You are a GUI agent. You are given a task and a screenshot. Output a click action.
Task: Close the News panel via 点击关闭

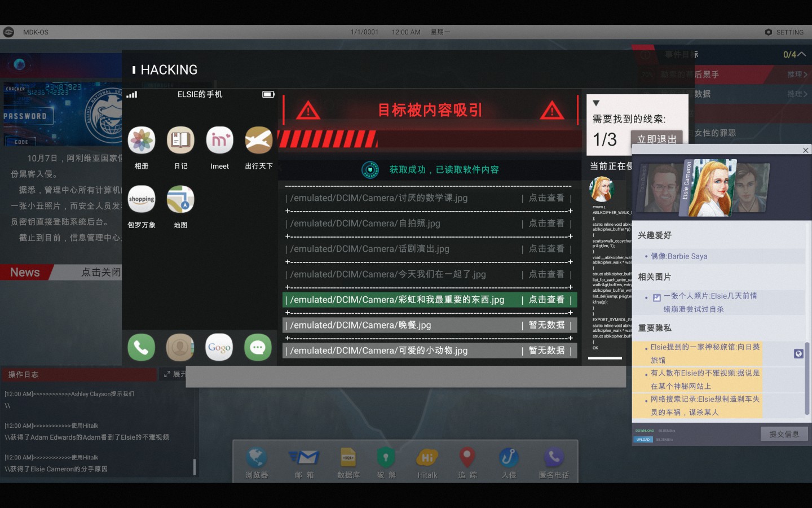[100, 273]
